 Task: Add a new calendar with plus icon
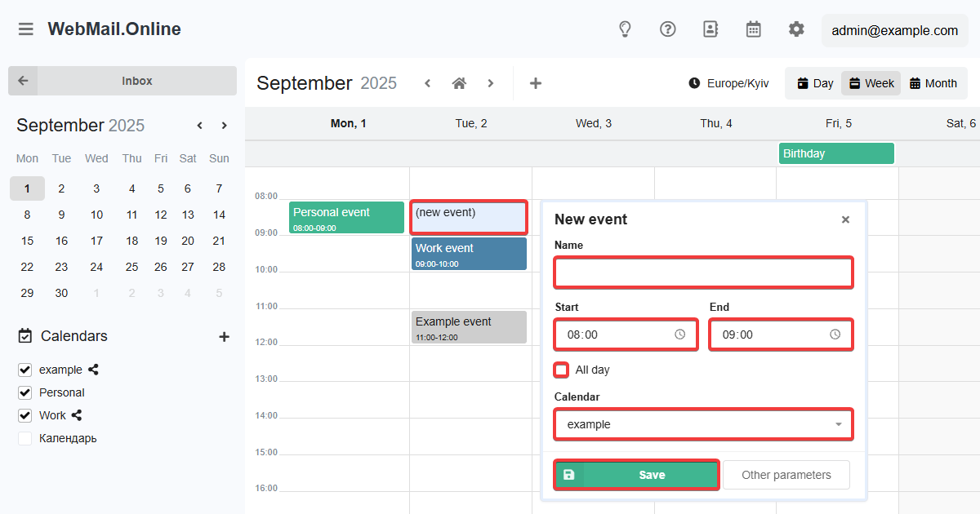[225, 336]
